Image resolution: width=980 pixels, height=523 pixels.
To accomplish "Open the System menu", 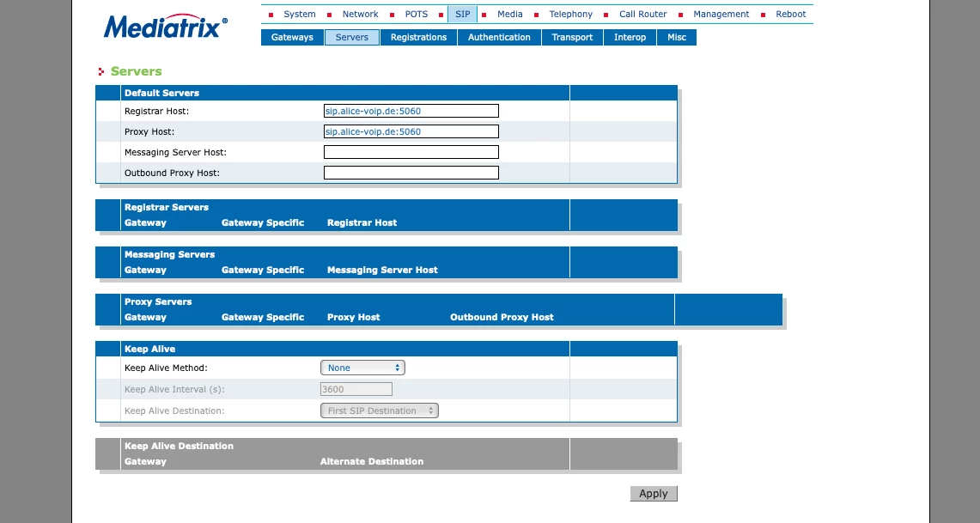I will click(300, 14).
